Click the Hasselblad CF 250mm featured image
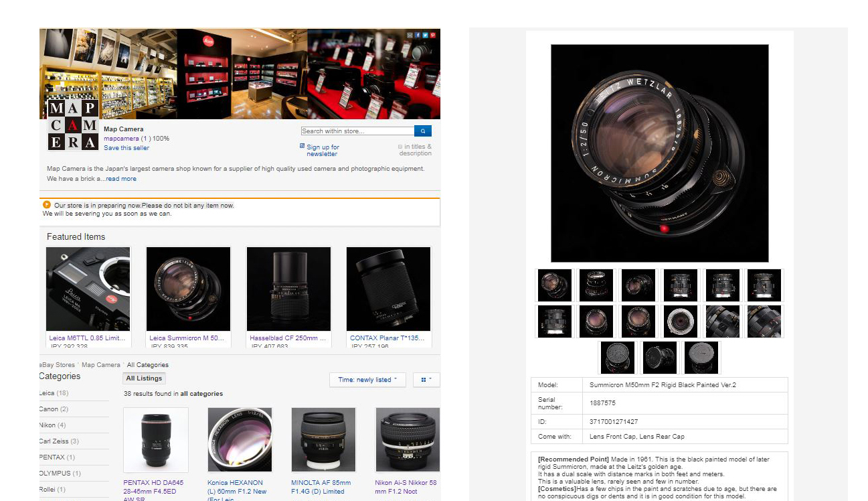Viewport: 868px width, 501px height. (288, 289)
